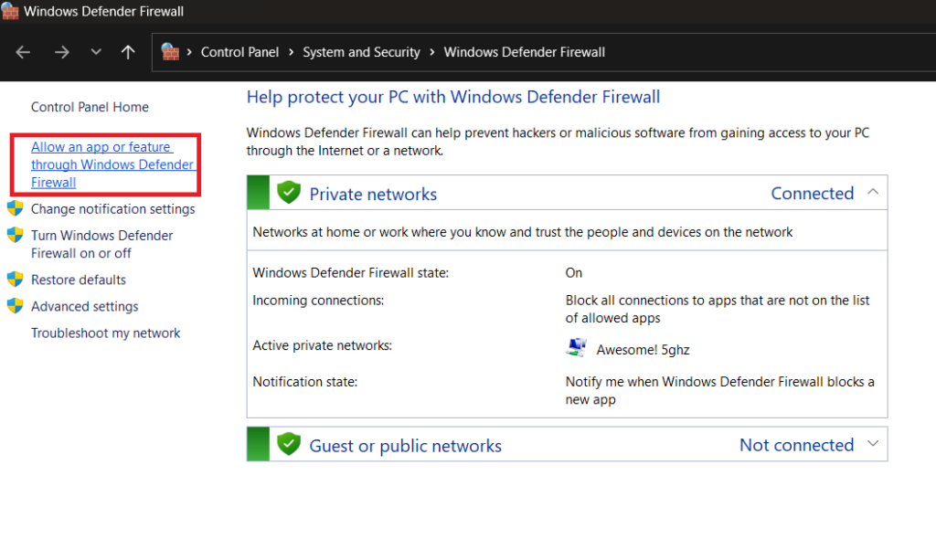This screenshot has width=936, height=560.
Task: Click the shield icon beside Advanced settings
Action: click(15, 306)
